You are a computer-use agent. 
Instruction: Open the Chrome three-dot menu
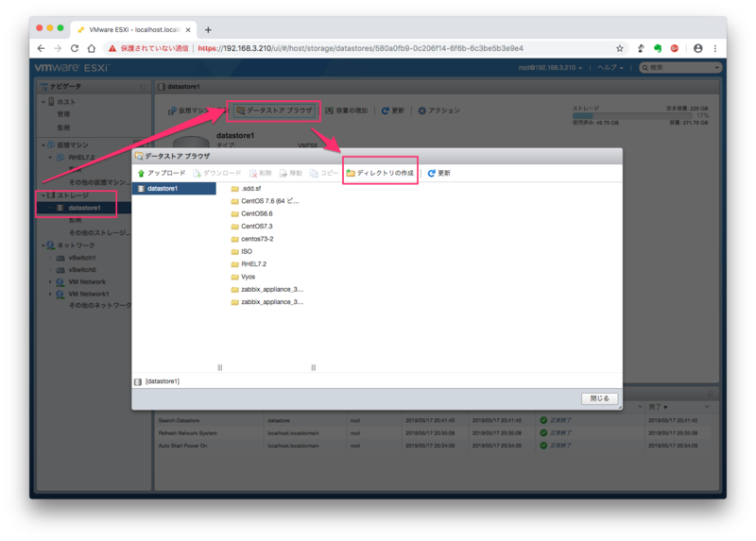coord(715,48)
